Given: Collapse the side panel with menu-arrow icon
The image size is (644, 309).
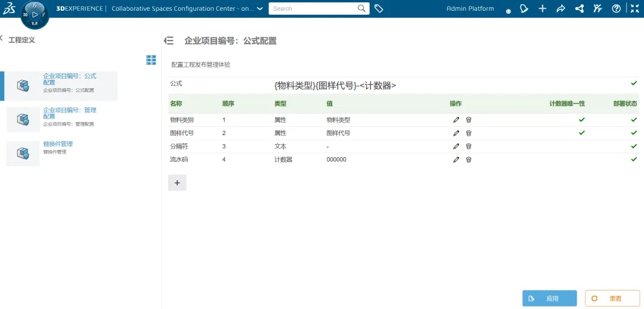Looking at the screenshot, I should [x=169, y=40].
